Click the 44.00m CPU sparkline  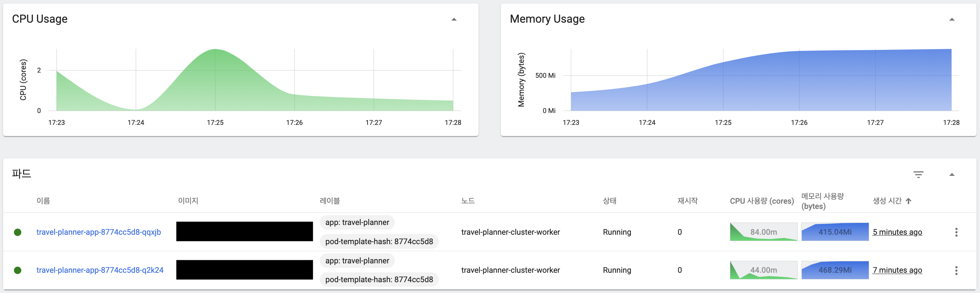(763, 270)
